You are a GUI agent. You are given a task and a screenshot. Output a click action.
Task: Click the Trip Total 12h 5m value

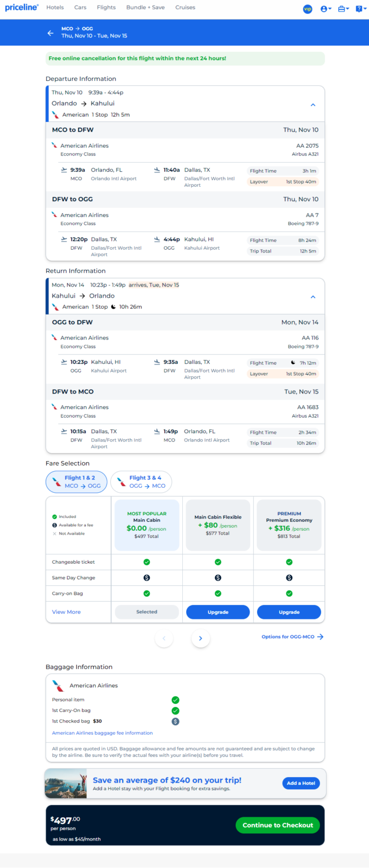[x=308, y=251]
